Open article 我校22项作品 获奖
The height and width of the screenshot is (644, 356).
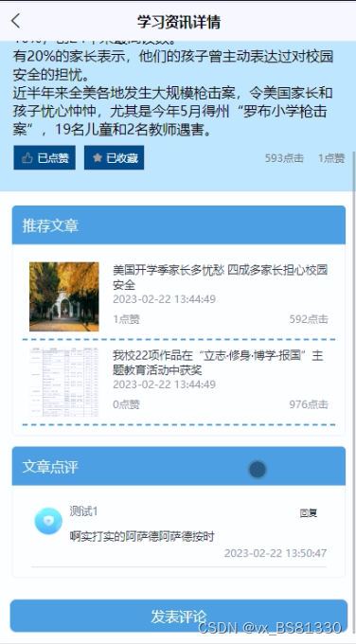tap(218, 363)
